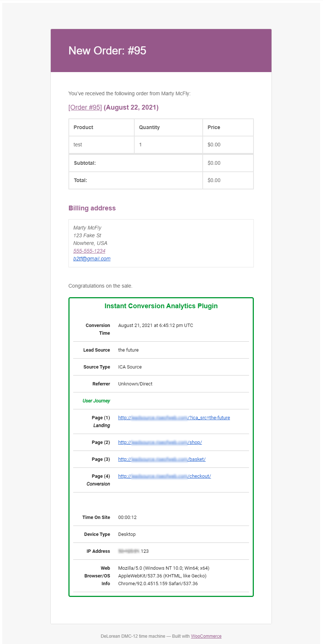Open the Order #95 link
This screenshot has height=644, width=323.
[85, 107]
